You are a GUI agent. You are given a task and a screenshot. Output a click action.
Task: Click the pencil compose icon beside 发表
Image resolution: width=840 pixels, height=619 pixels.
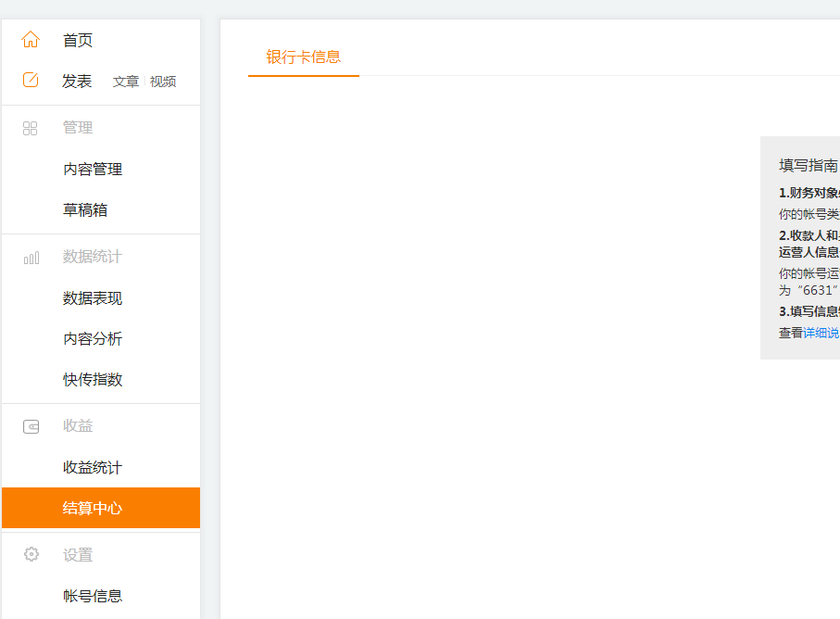click(31, 81)
